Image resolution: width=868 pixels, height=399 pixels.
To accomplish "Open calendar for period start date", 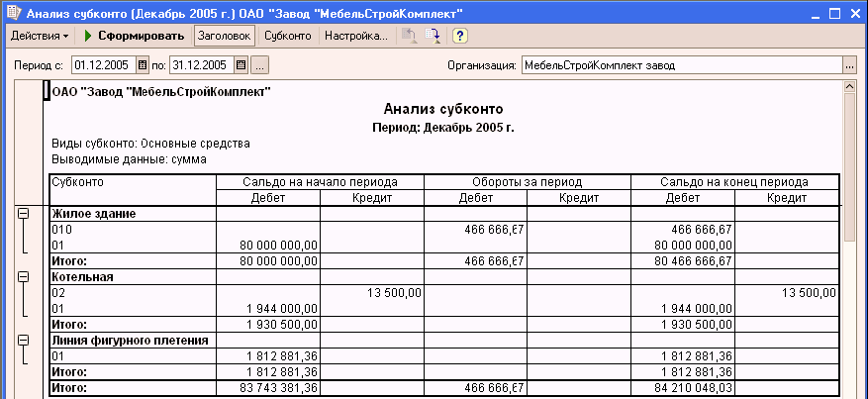I will (x=143, y=65).
